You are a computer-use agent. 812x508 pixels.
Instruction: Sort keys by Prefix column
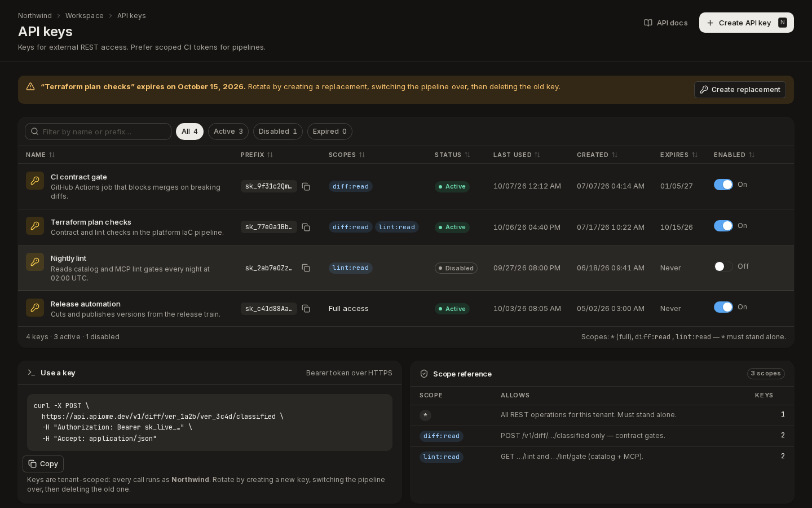click(x=257, y=155)
